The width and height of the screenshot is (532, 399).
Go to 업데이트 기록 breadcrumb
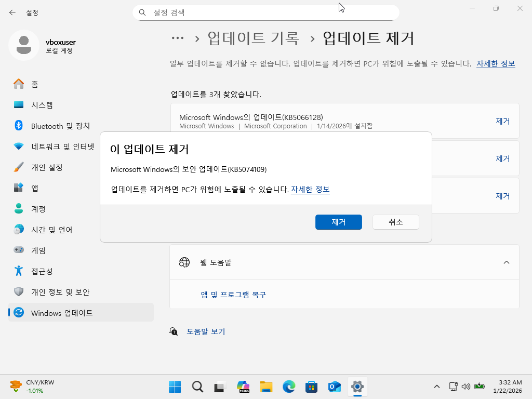[254, 38]
